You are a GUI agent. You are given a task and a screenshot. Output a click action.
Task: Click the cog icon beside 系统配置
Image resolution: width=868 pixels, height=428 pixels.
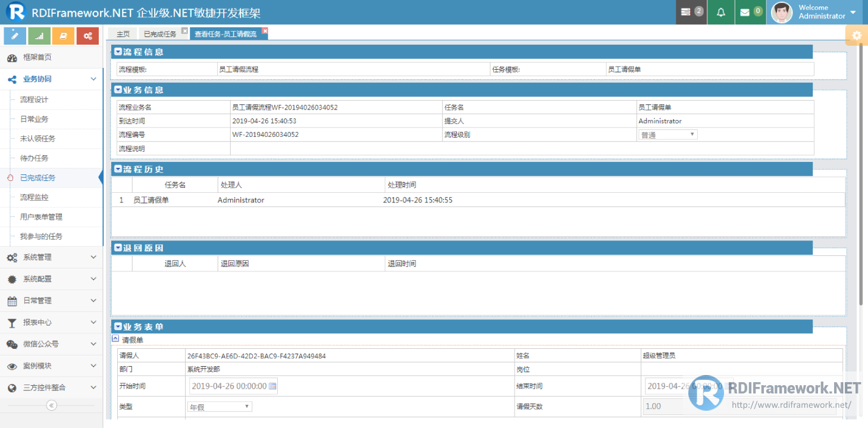12,279
